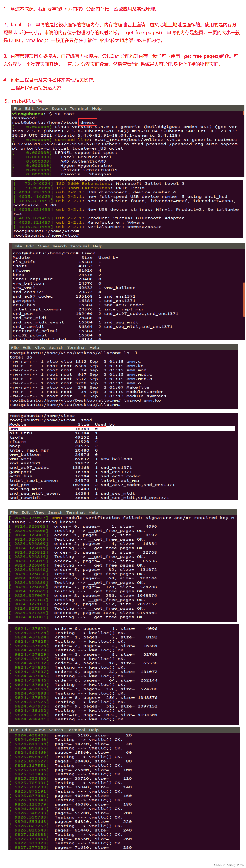Click the 'insmod amm.ko' command
246x868 pixels.
coord(142,400)
